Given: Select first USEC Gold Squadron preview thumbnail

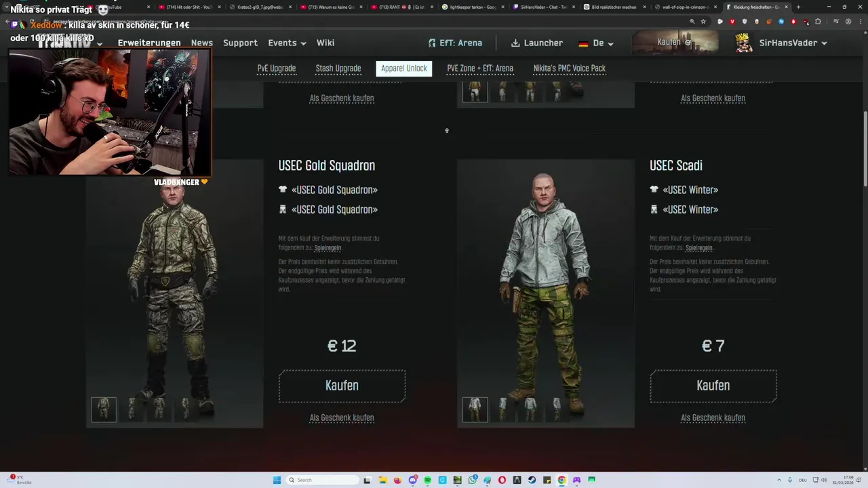Looking at the screenshot, I should tap(104, 409).
